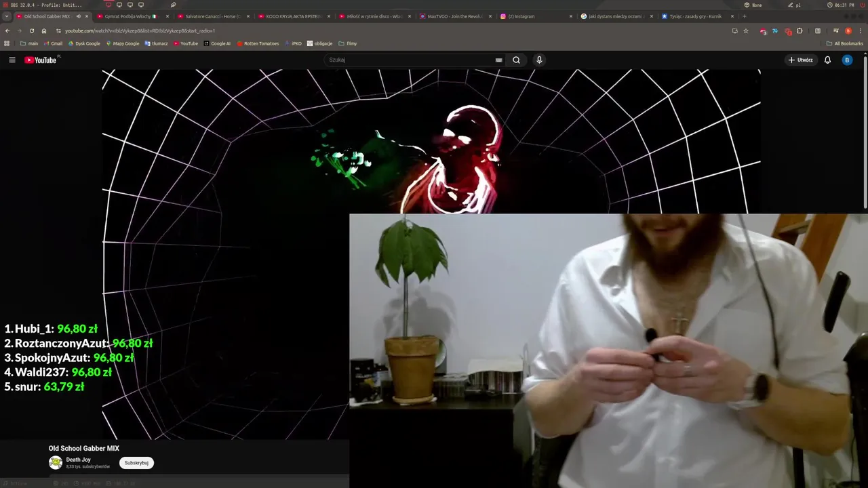Open the browser three-dot menu

[x=860, y=30]
